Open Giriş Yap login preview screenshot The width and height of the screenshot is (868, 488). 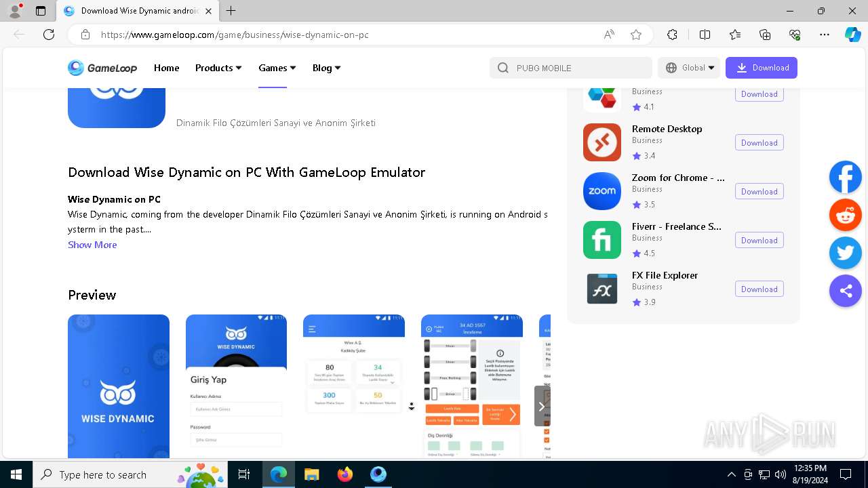(x=236, y=386)
